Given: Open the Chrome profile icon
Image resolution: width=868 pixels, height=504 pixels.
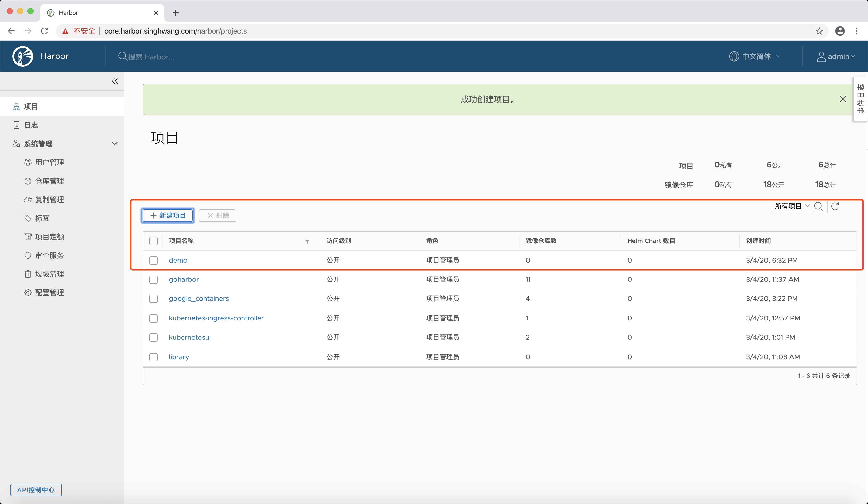Looking at the screenshot, I should coord(840,31).
